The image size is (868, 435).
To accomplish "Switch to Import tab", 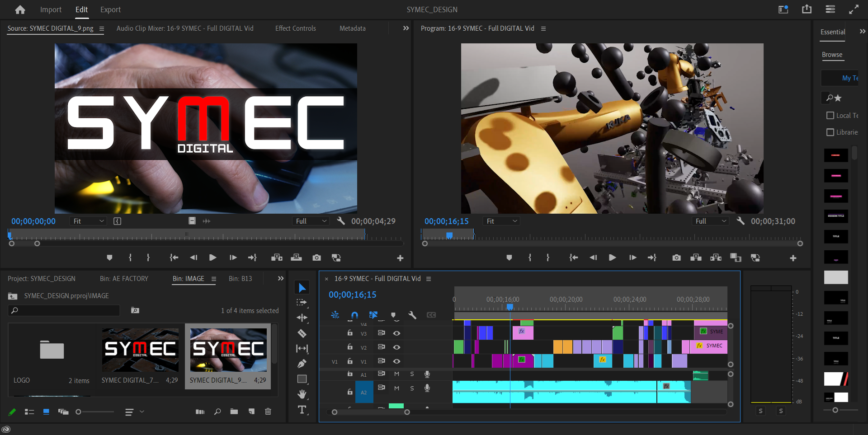I will [x=51, y=9].
